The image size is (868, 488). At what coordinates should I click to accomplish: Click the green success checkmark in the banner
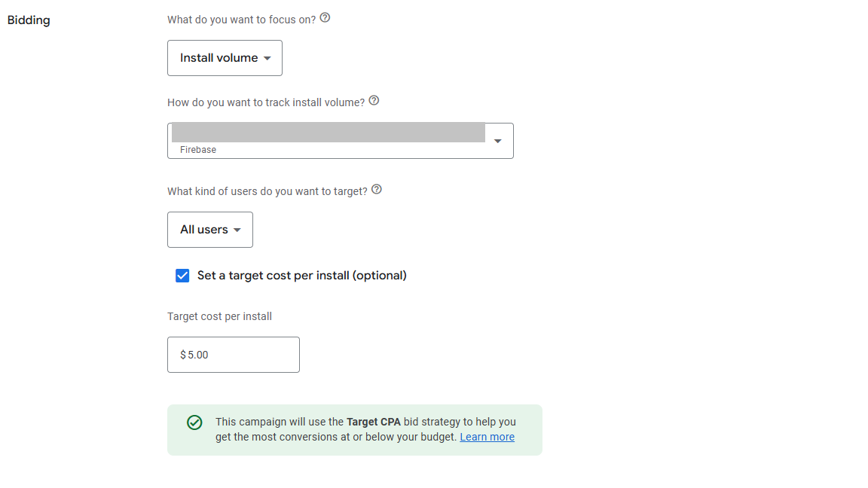point(194,422)
